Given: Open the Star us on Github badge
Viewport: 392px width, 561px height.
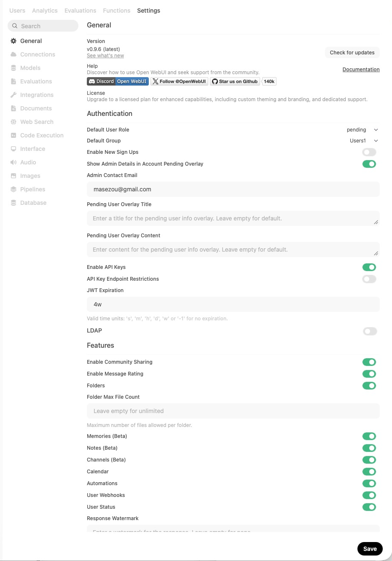Looking at the screenshot, I should [x=235, y=81].
